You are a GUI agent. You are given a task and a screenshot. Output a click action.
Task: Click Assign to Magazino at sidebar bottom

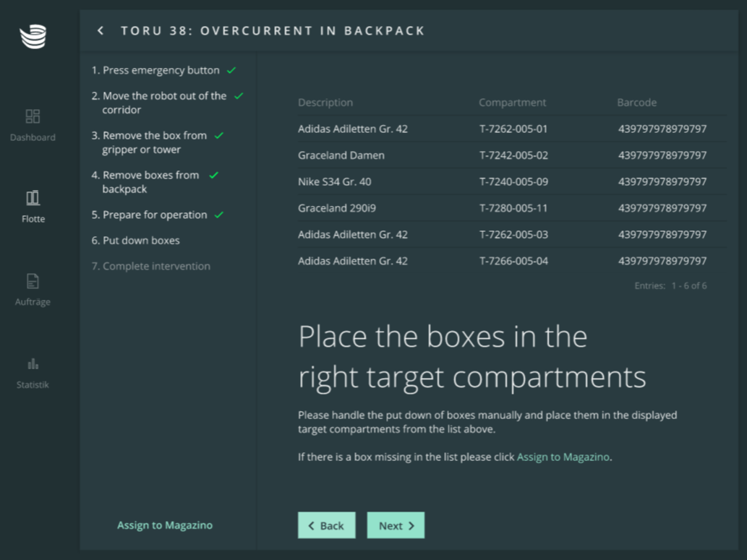[165, 525]
